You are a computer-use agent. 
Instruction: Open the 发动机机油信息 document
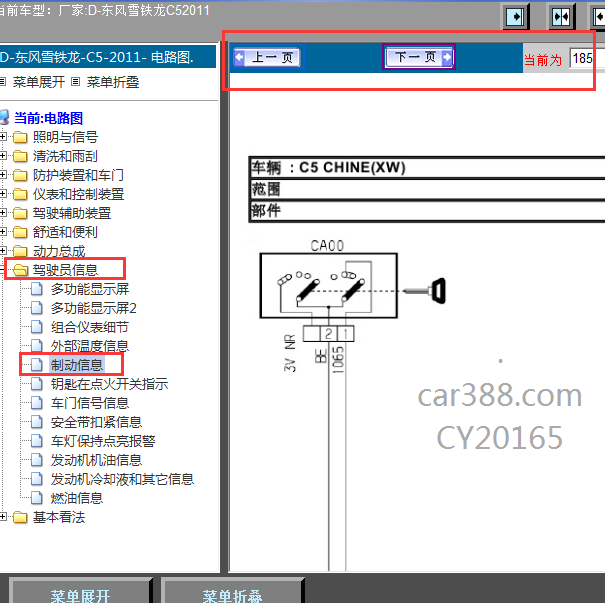96,460
